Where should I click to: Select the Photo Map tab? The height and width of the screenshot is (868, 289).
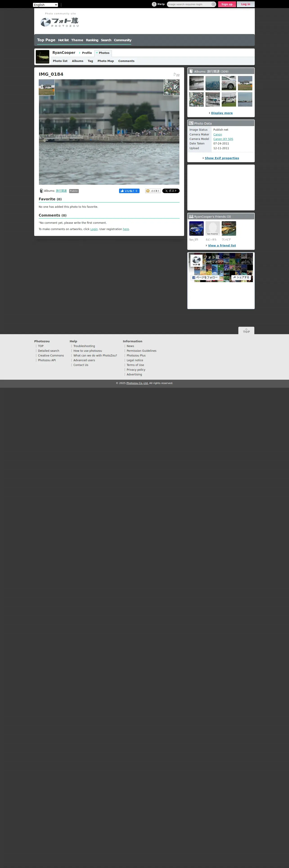(x=106, y=61)
